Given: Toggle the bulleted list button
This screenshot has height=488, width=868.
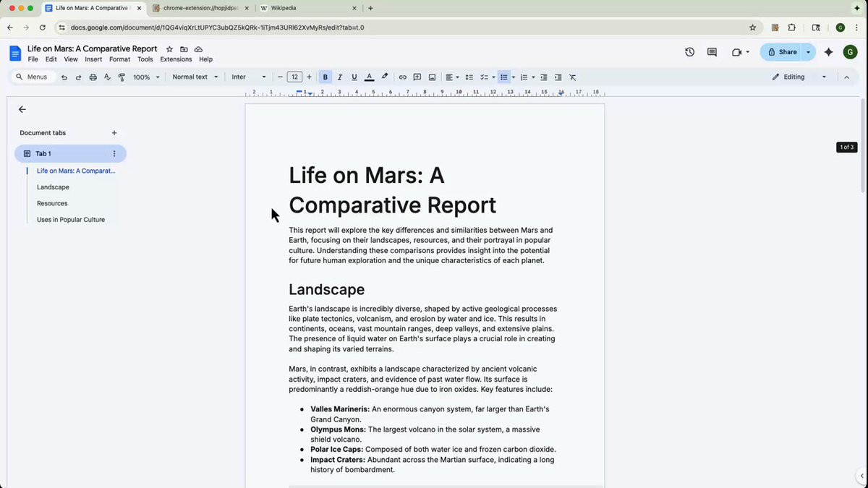Looking at the screenshot, I should click(504, 77).
